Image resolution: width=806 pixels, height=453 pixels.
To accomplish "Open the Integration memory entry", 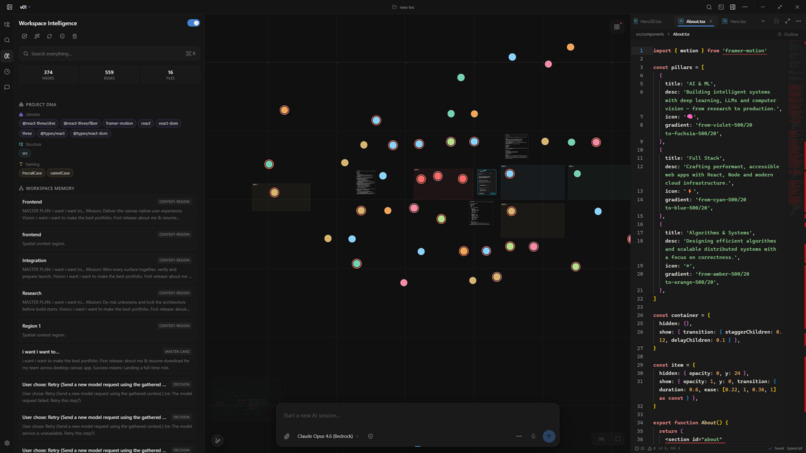I will click(x=106, y=268).
